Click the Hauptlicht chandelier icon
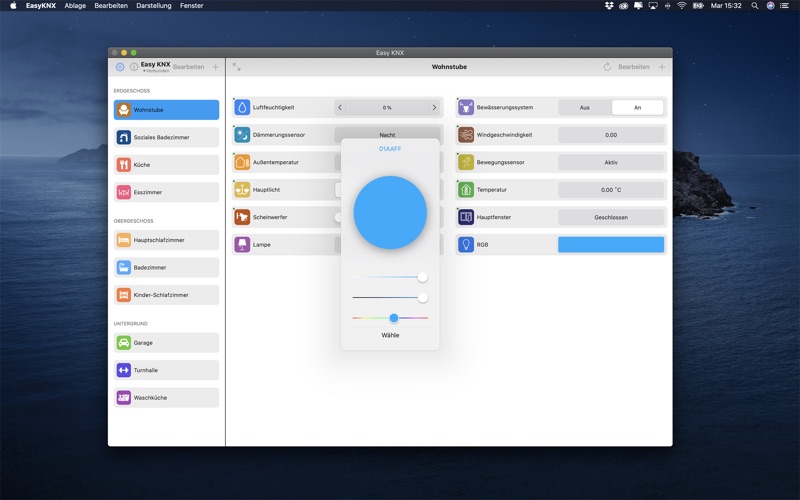Viewport: 800px width, 500px height. (242, 190)
